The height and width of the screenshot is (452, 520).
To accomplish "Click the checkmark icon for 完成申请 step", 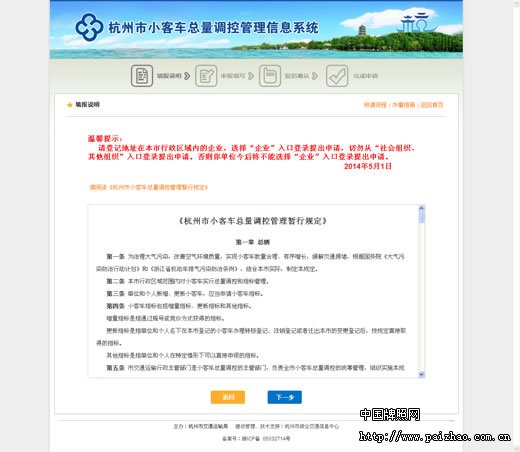I will tap(337, 76).
